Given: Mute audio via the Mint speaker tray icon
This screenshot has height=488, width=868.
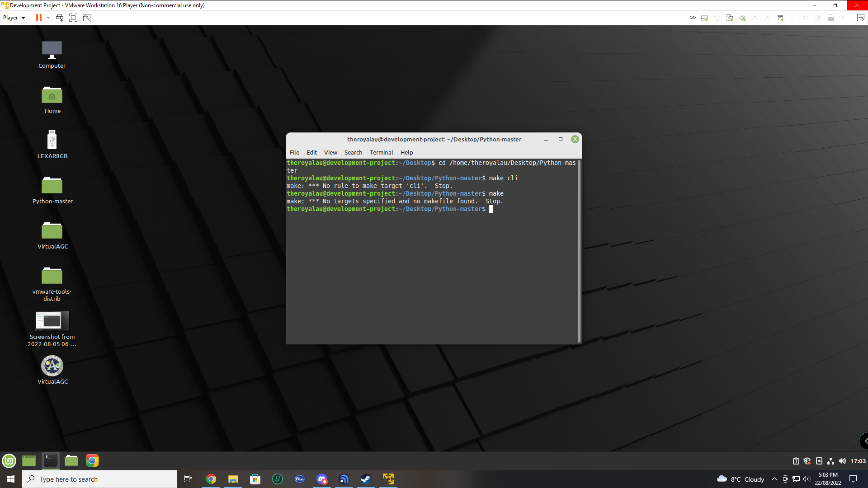Looking at the screenshot, I should (842, 460).
